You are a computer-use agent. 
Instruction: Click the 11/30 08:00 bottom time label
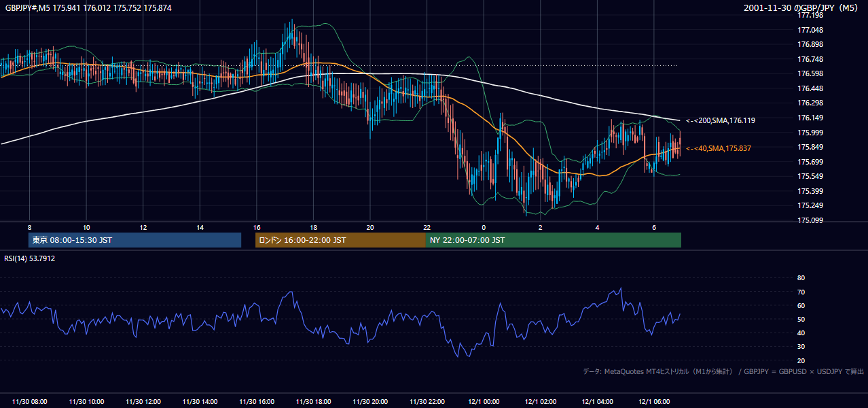[30, 402]
